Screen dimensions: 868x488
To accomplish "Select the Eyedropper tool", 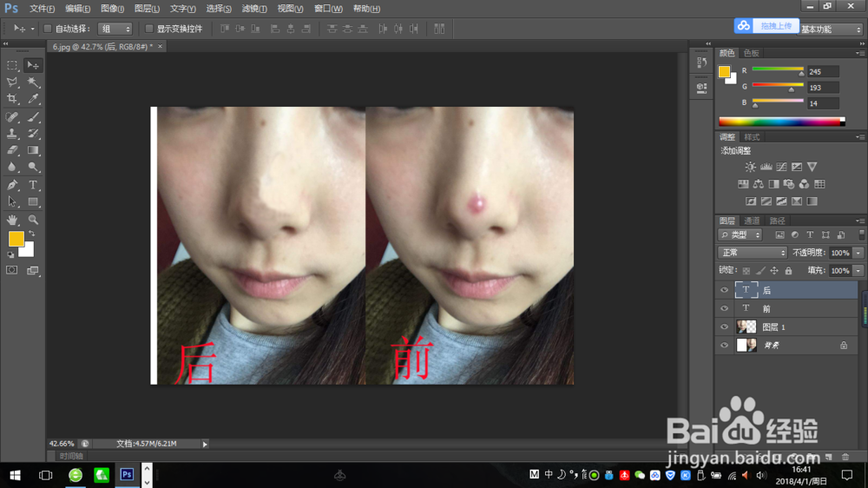I will click(33, 99).
